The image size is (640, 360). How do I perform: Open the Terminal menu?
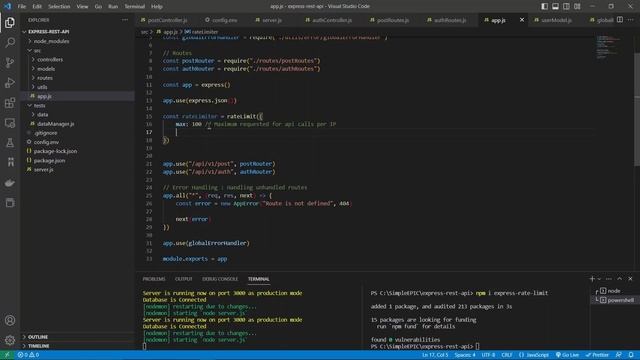(x=135, y=6)
